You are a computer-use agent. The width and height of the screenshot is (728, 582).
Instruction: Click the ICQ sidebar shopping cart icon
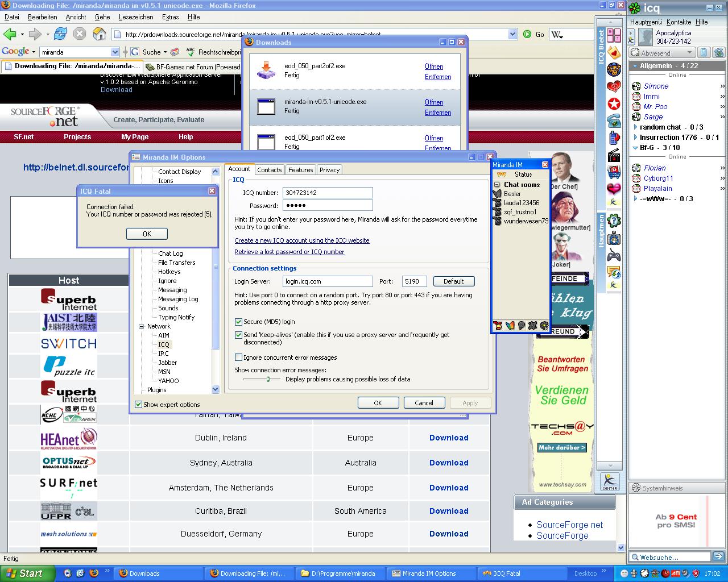coord(614,171)
